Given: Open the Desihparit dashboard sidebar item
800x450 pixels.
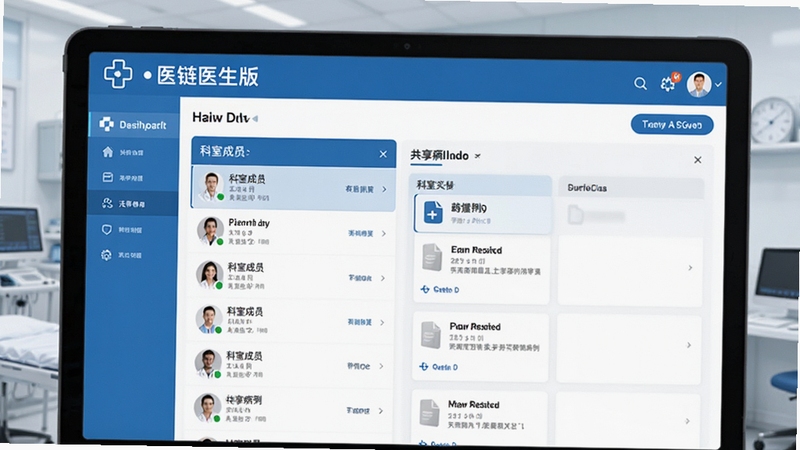Looking at the screenshot, I should pos(134,124).
